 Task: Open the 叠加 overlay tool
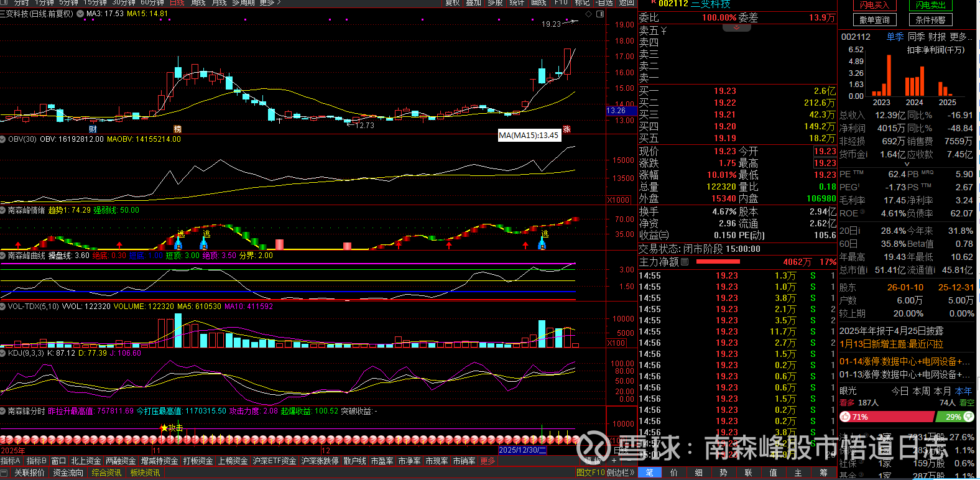pos(474,3)
